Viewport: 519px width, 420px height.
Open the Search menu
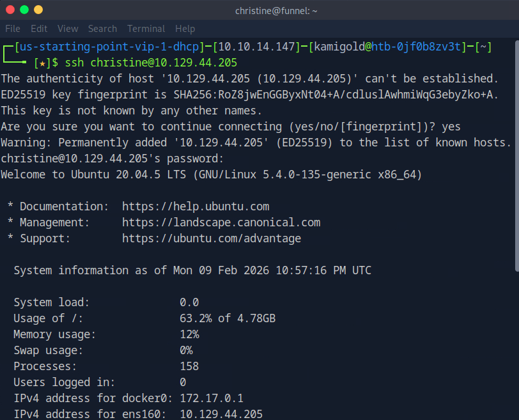tap(102, 29)
